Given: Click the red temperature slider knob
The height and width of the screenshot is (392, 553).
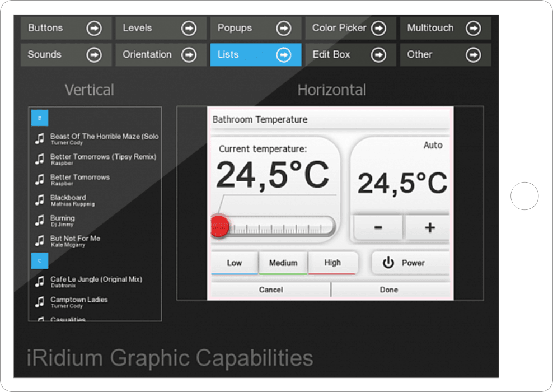Looking at the screenshot, I should click(219, 227).
